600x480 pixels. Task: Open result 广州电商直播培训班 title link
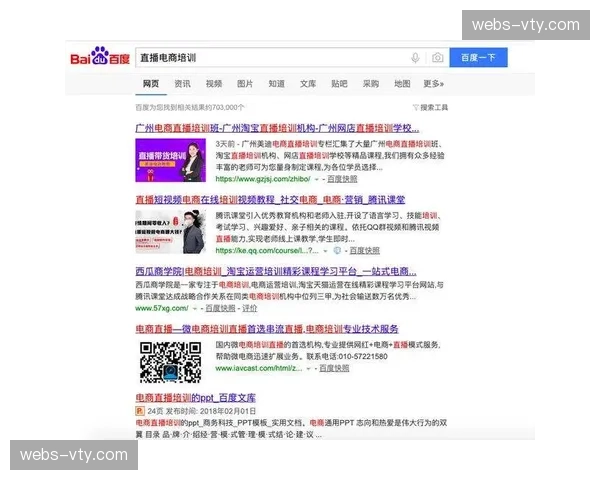tap(277, 128)
